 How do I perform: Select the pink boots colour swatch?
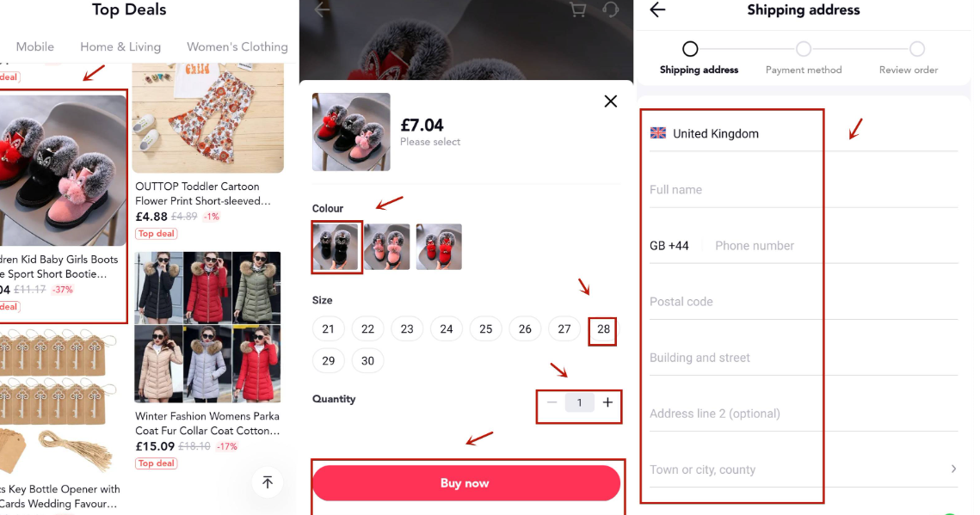387,247
